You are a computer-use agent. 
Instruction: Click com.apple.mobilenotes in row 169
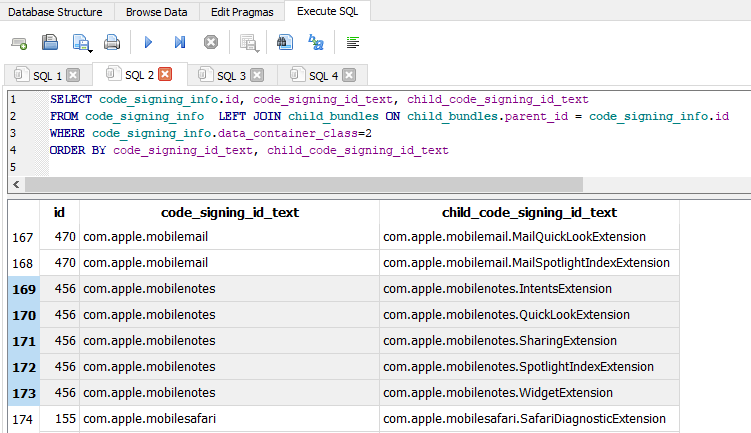(x=229, y=289)
